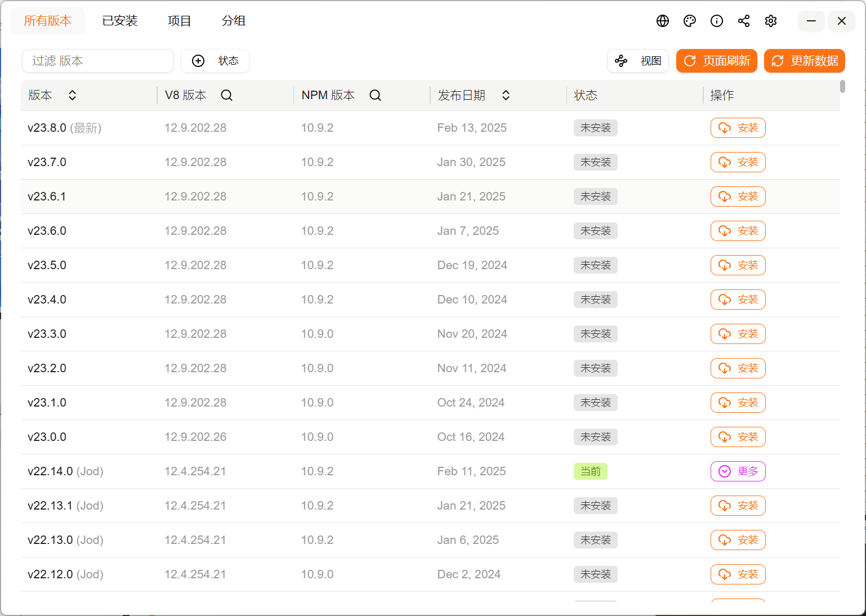Click the share icon in title bar
Viewport: 866px width, 616px height.
coord(744,21)
